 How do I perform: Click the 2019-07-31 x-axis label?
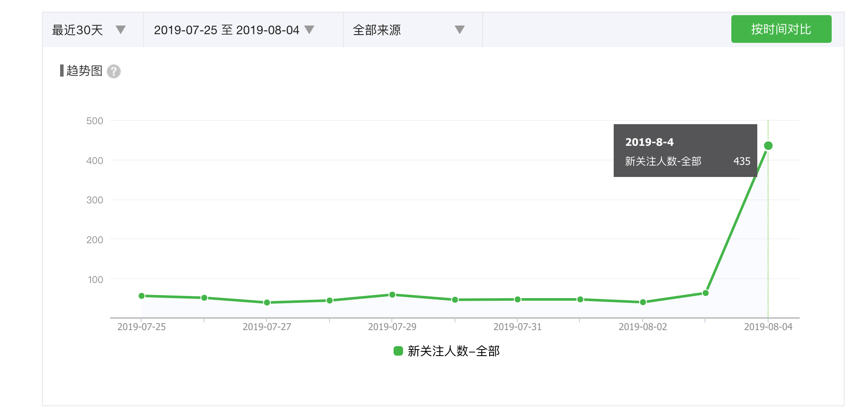(x=518, y=327)
